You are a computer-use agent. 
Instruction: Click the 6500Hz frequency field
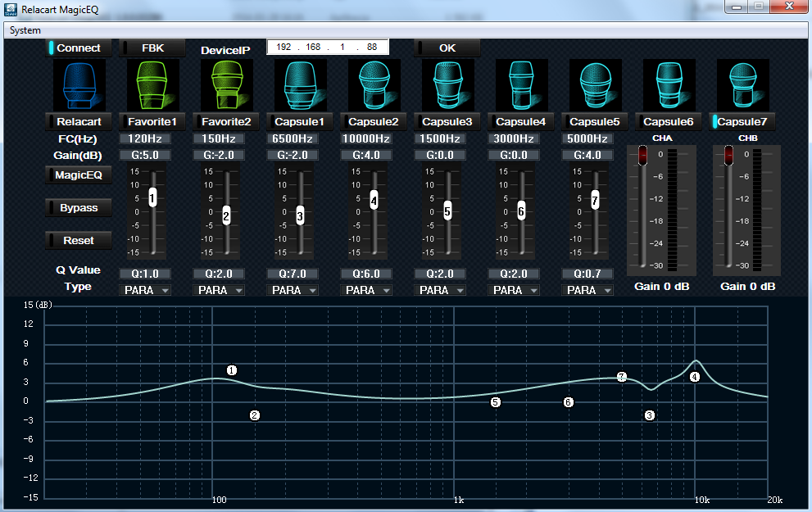point(293,138)
